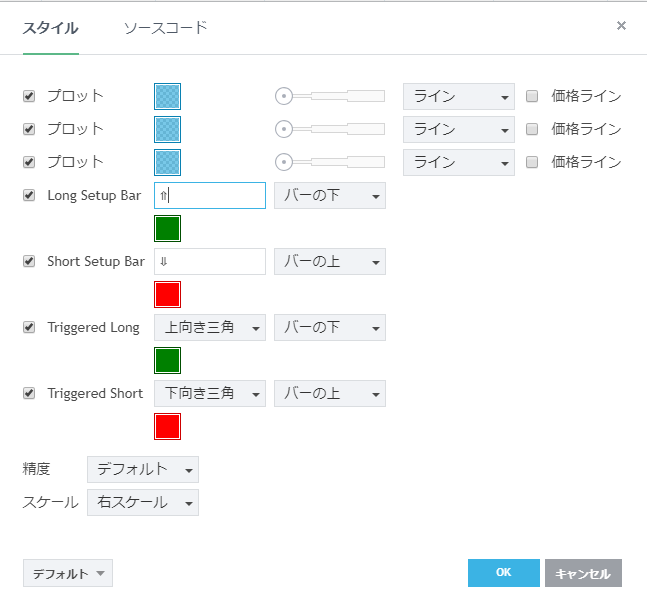The image size is (647, 610).
Task: Open the second plot's blue color swatch
Action: tap(167, 129)
